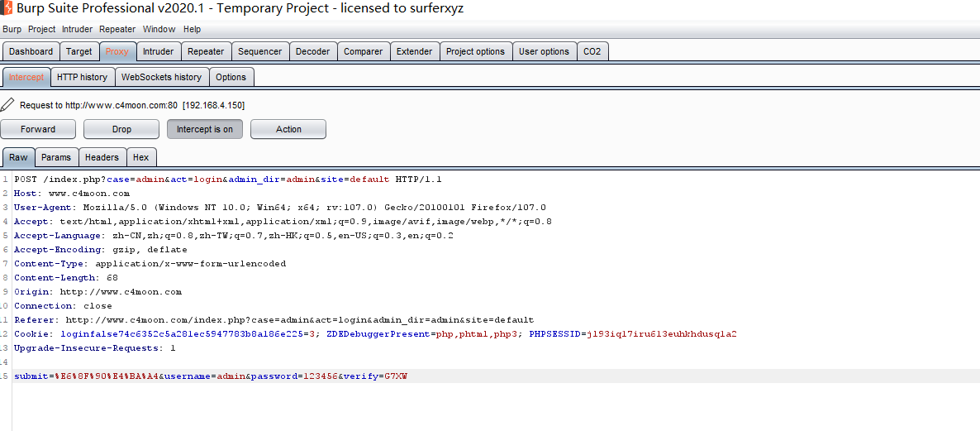The image size is (980, 431).
Task: Open the Project options tab
Action: [x=476, y=52]
